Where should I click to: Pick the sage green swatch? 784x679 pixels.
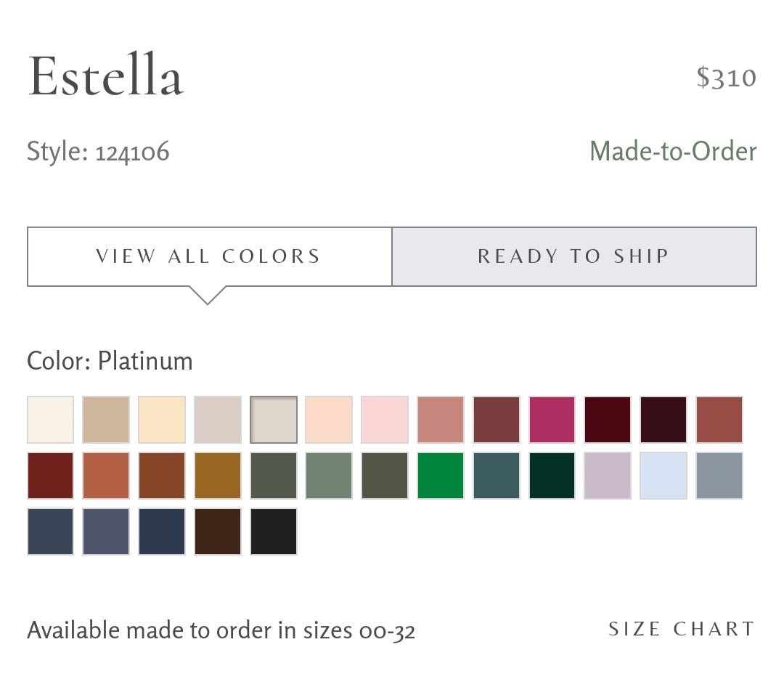[329, 476]
